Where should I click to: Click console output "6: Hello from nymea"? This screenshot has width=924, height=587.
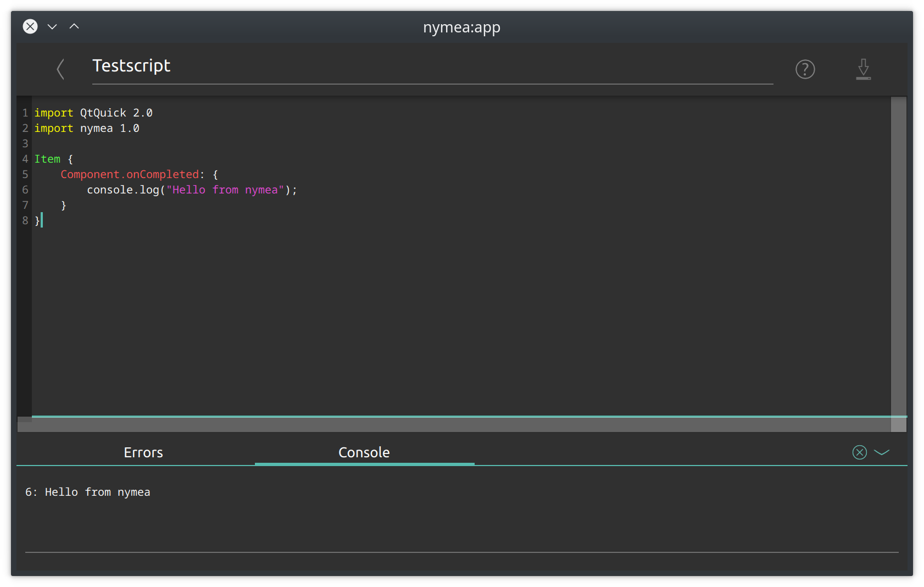click(x=88, y=492)
